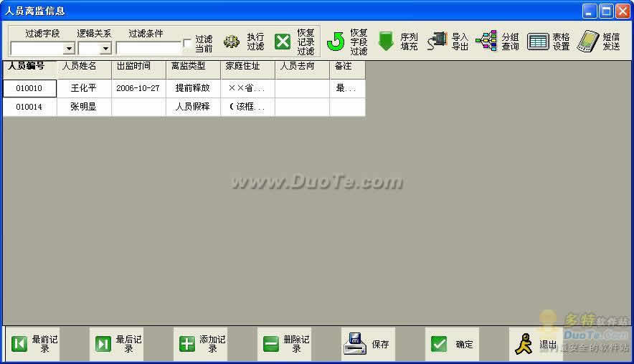Expand the 逻辑关系 dropdown
The image size is (634, 364).
105,49
